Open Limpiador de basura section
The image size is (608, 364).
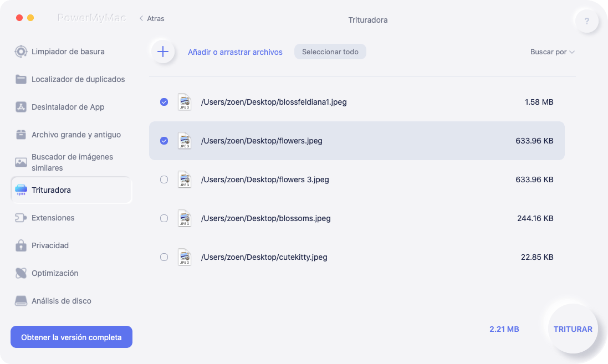click(68, 52)
